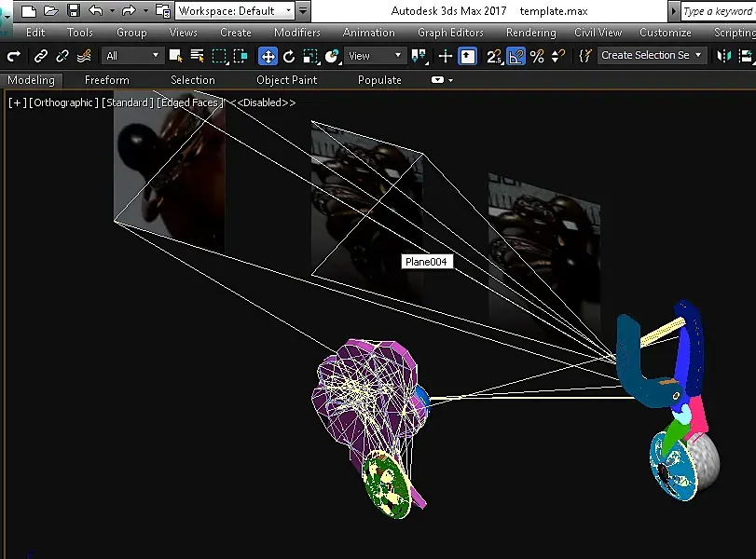Open the Modifiers menu
Viewport: 756px width, 559px height.
297,33
